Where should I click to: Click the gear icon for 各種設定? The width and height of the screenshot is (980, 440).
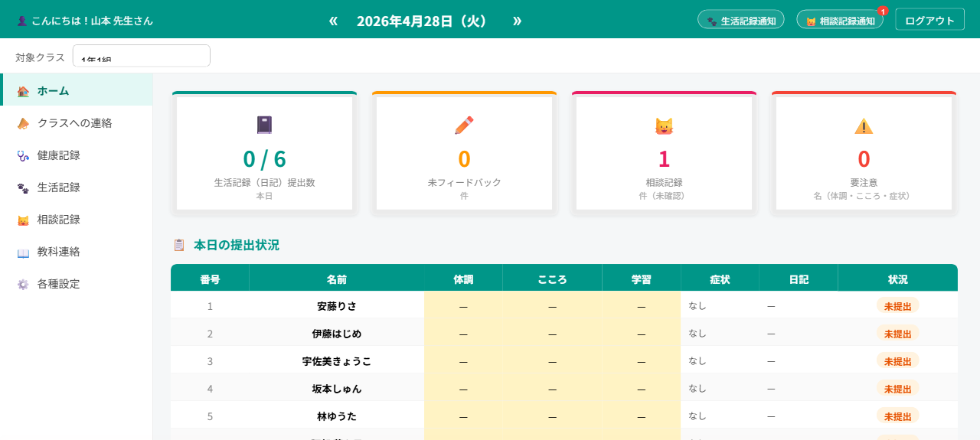click(x=23, y=284)
